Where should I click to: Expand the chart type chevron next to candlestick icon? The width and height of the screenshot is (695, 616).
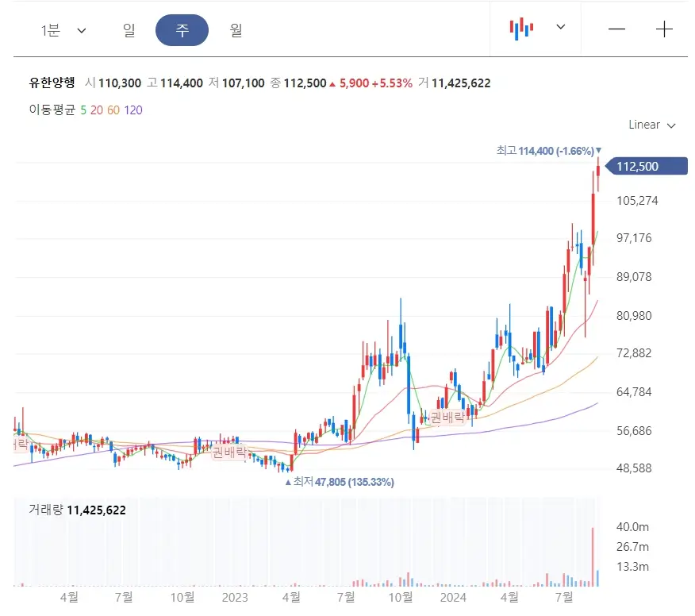click(559, 29)
